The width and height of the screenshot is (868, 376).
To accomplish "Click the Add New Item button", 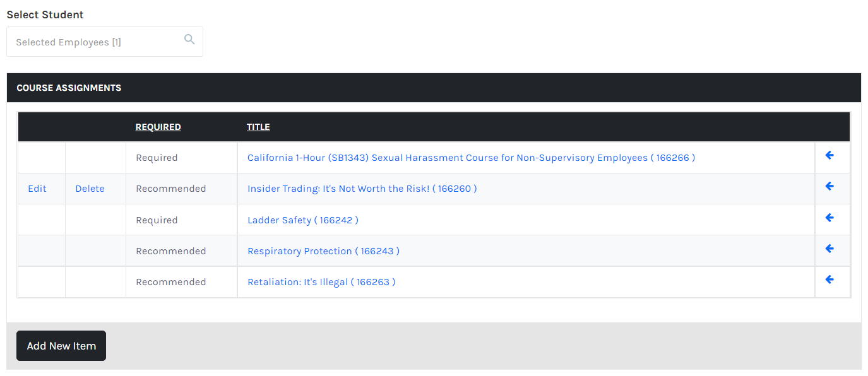I will (x=61, y=346).
